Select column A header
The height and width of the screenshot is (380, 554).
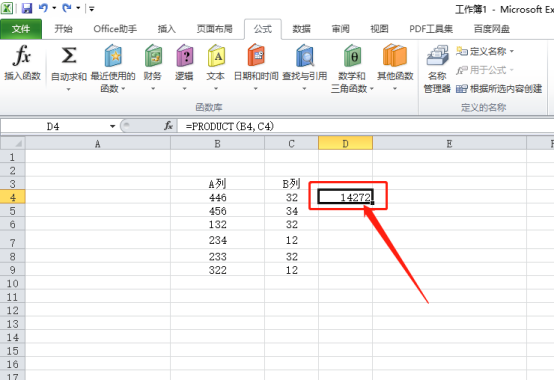[x=98, y=143]
